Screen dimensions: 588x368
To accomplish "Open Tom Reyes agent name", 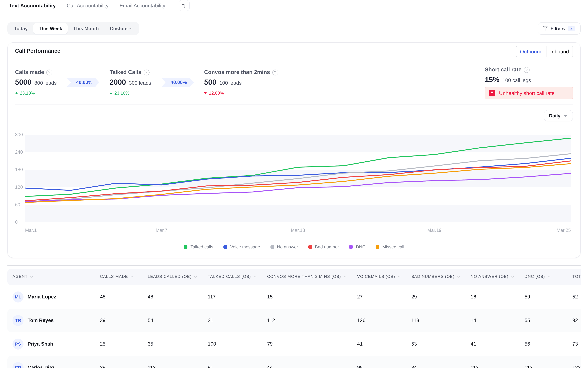I will 41,321.
